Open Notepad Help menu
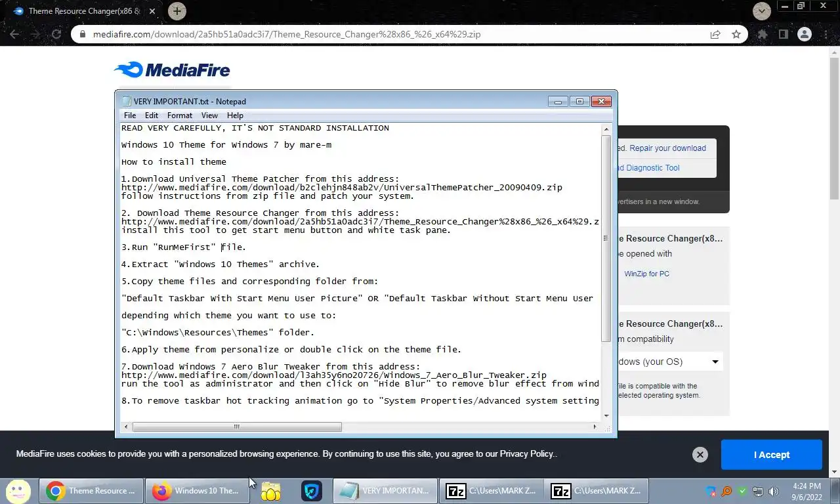The height and width of the screenshot is (504, 840). [x=235, y=115]
